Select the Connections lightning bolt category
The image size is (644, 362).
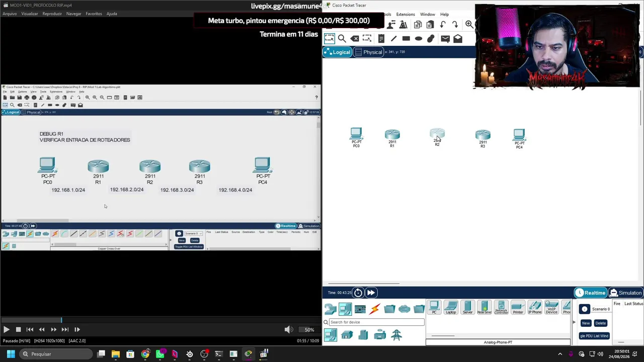[375, 309]
